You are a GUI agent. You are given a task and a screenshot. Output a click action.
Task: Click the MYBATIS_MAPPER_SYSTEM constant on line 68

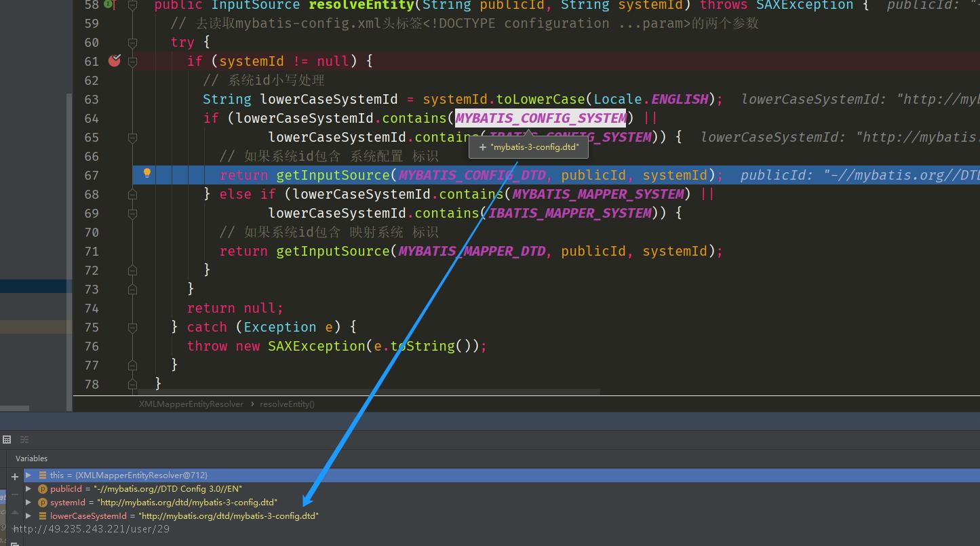pos(598,194)
